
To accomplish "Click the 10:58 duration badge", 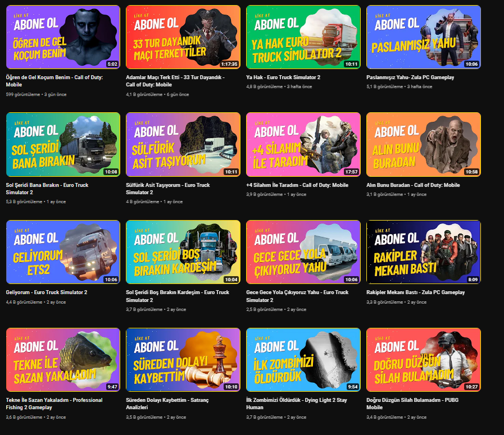I will [x=471, y=172].
